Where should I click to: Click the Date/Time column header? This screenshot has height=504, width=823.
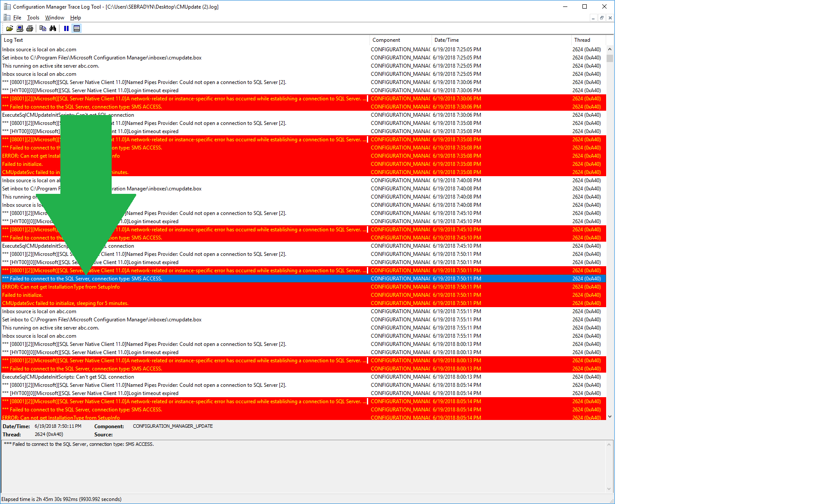tap(501, 40)
